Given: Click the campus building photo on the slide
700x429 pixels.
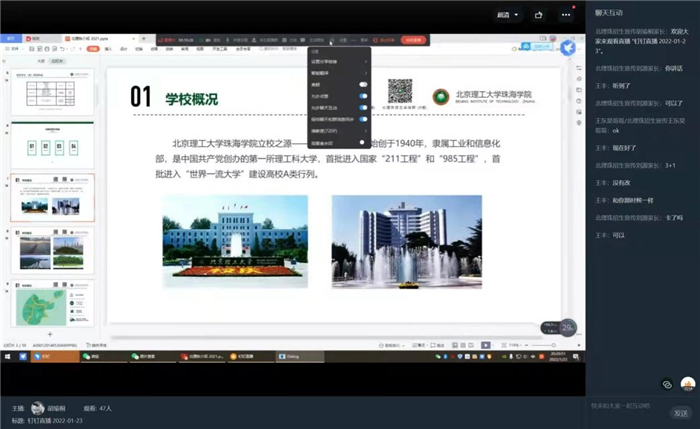Looking at the screenshot, I should click(x=235, y=242).
